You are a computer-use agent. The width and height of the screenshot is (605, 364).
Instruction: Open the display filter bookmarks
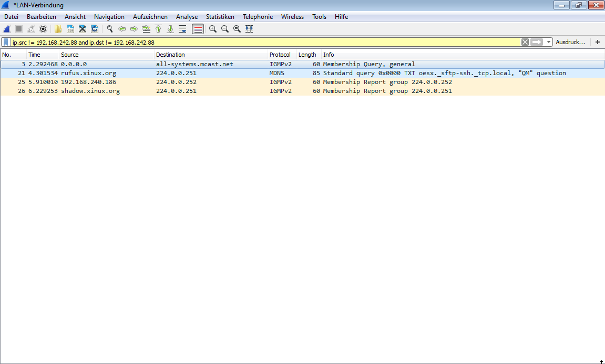tap(5, 42)
